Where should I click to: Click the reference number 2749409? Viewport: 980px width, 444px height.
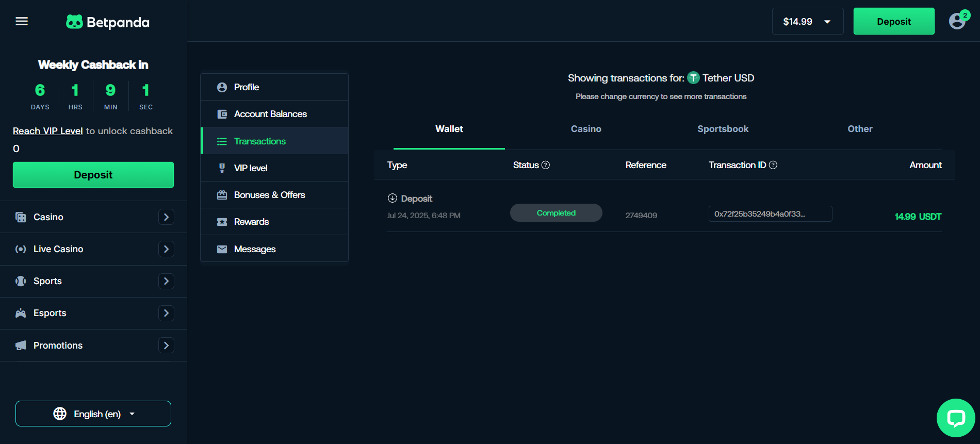pyautogui.click(x=641, y=216)
